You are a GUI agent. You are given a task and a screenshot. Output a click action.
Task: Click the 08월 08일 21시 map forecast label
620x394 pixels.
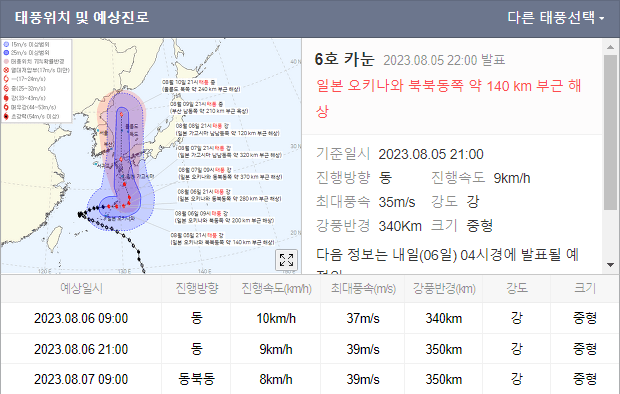228,130
